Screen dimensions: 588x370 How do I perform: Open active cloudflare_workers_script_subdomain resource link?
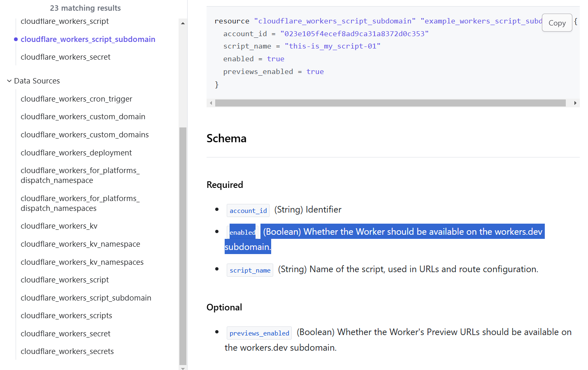pos(88,39)
